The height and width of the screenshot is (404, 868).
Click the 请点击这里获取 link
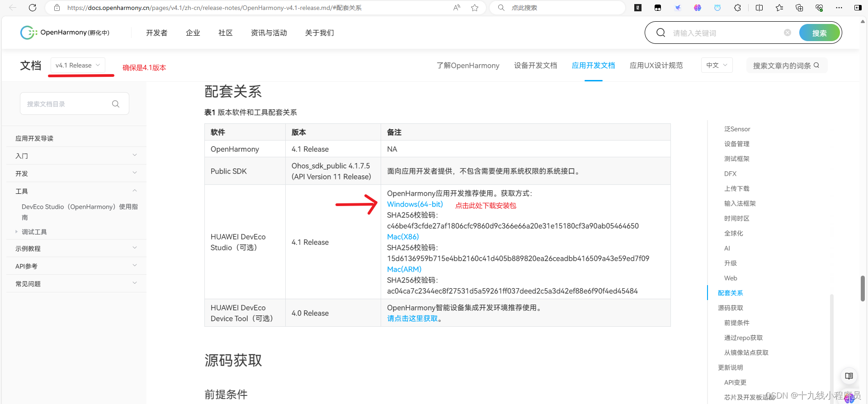tap(412, 319)
